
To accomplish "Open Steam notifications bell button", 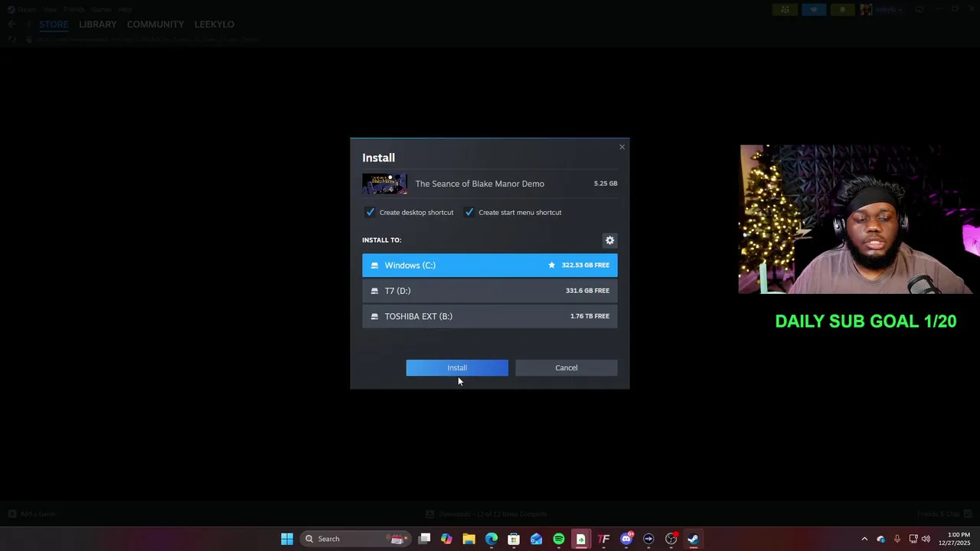I will click(x=843, y=9).
